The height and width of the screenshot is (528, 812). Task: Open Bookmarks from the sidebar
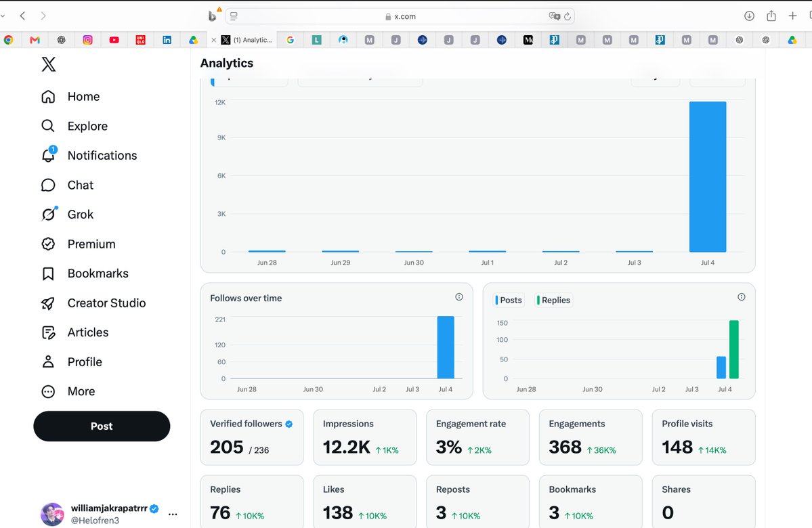point(85,273)
